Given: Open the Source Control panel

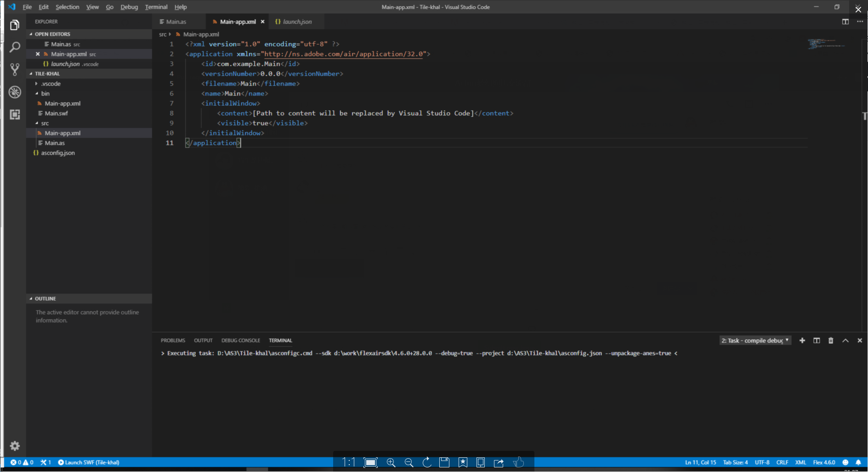Looking at the screenshot, I should pos(14,69).
